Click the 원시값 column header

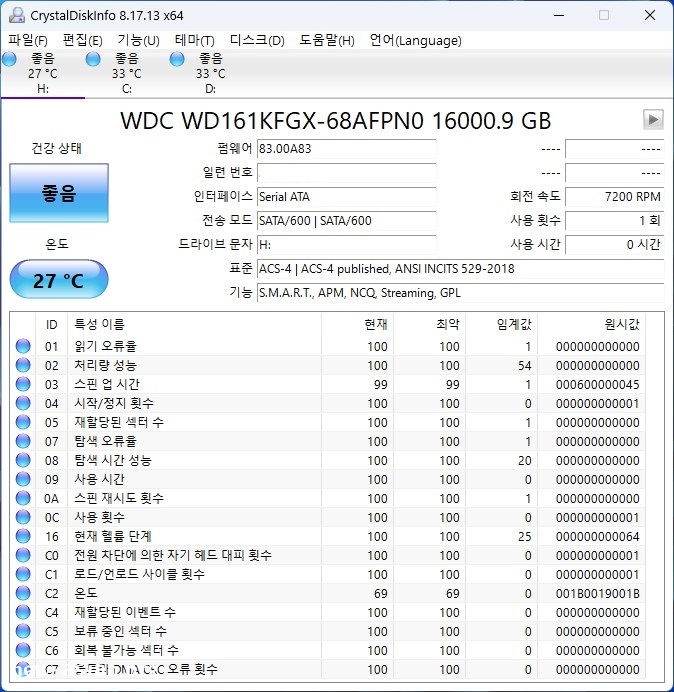(x=591, y=324)
